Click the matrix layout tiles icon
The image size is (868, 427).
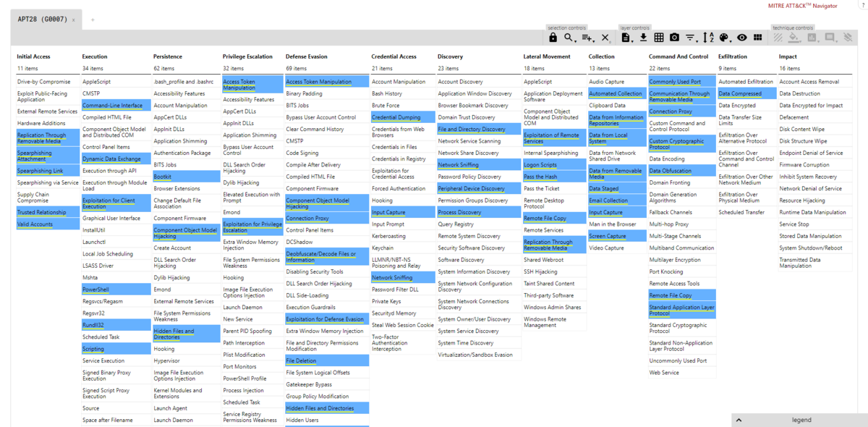click(x=758, y=38)
